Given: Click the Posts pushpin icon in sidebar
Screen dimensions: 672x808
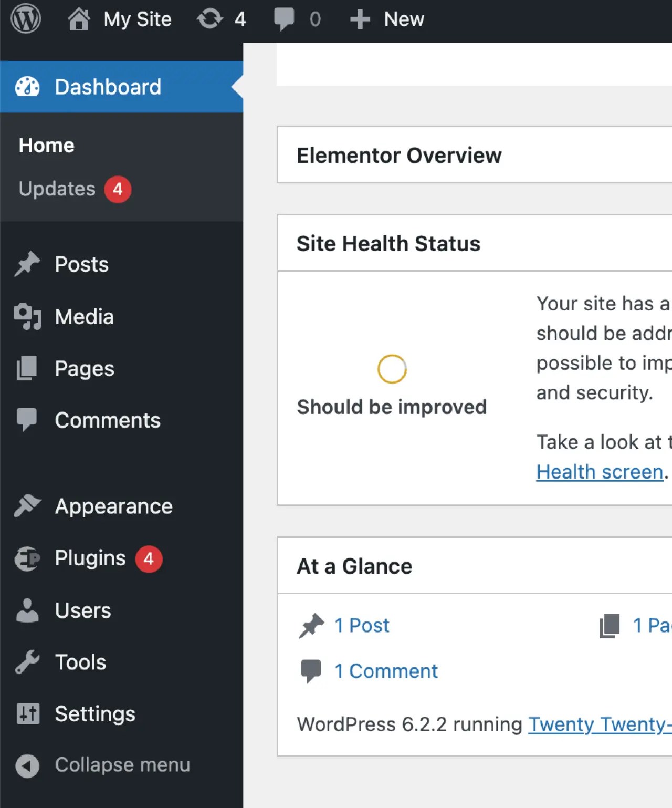Looking at the screenshot, I should 27,264.
